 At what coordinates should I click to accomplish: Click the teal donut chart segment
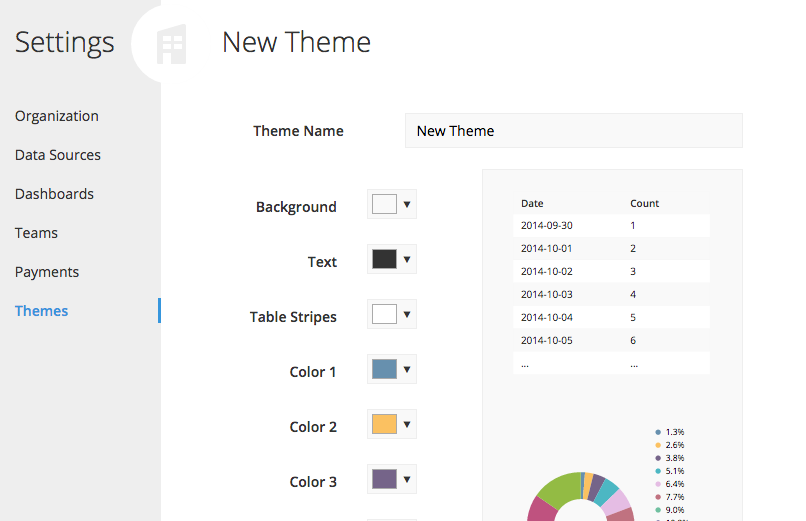pos(607,491)
